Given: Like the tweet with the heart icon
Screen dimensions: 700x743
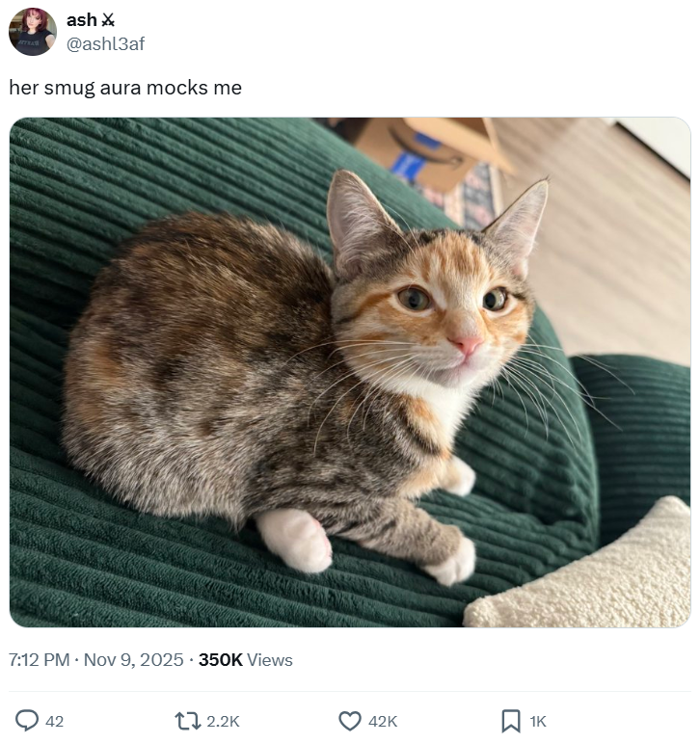Looking at the screenshot, I should pyautogui.click(x=349, y=720).
